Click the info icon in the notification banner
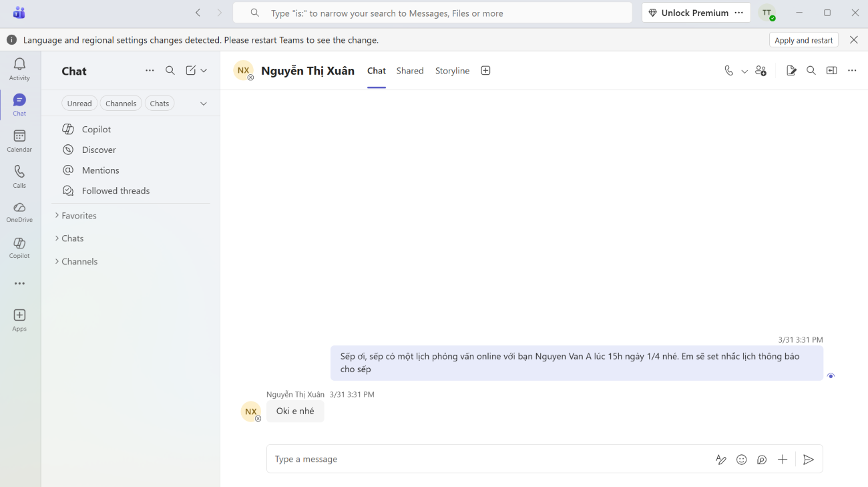 (x=11, y=40)
